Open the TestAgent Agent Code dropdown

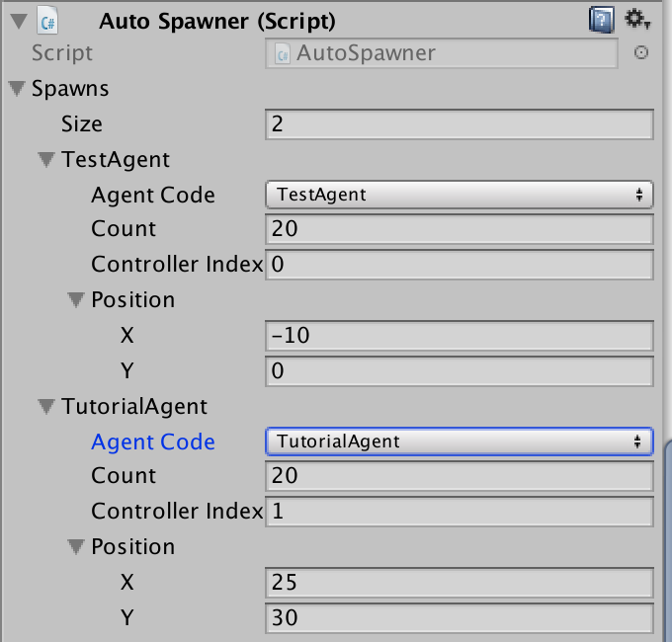(x=460, y=195)
